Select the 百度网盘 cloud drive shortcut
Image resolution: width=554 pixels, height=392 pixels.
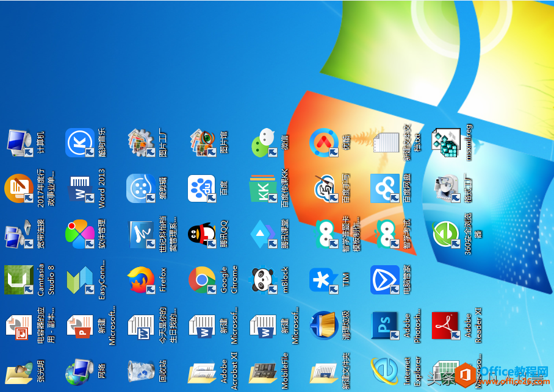click(385, 188)
